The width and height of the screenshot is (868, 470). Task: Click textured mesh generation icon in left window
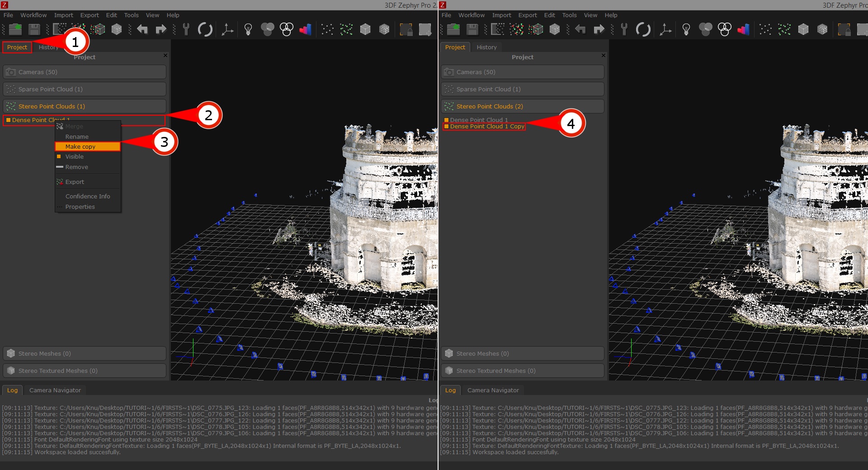point(117,29)
